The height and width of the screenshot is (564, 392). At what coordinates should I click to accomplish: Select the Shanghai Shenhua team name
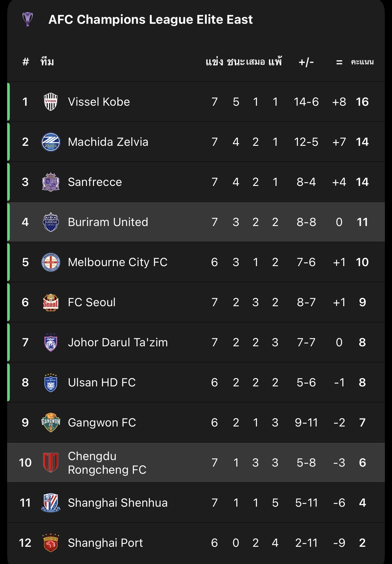point(118,503)
